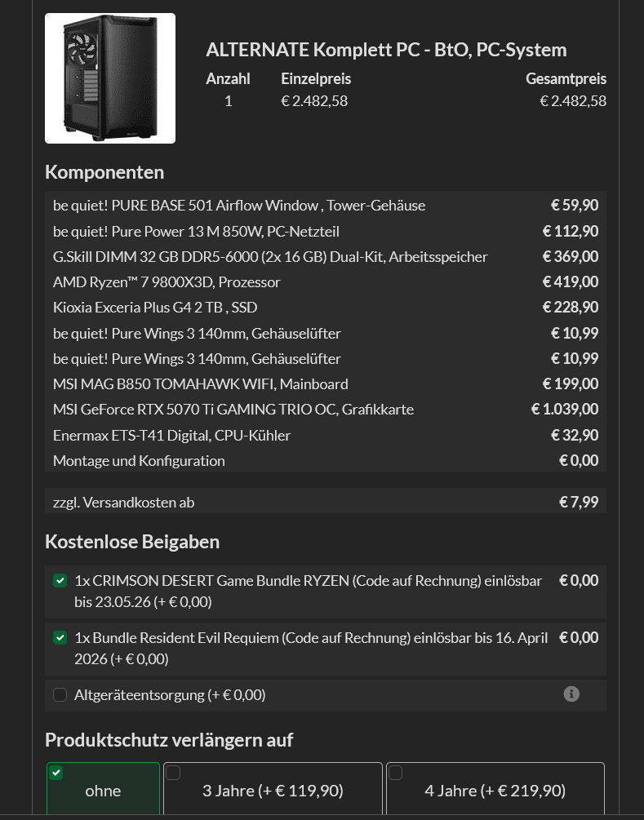
Task: Click the Montage und Konfiguration row
Action: click(139, 461)
